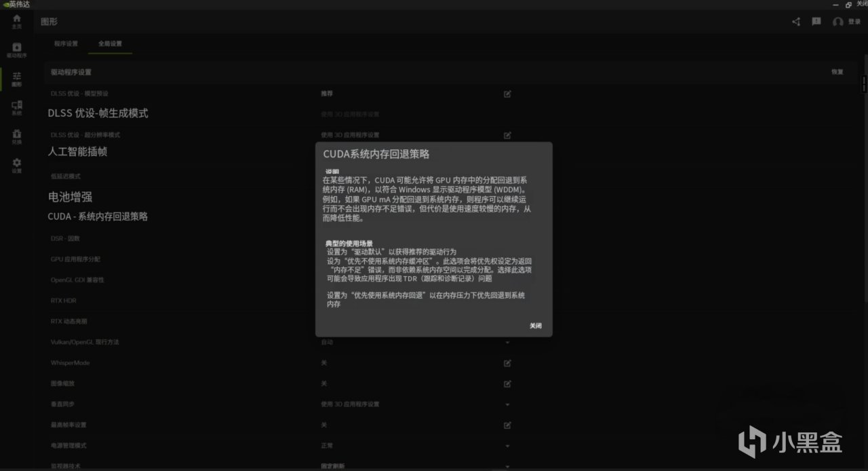Click the RTX HDR row label
Screen dimensions: 868x471
tap(64, 301)
